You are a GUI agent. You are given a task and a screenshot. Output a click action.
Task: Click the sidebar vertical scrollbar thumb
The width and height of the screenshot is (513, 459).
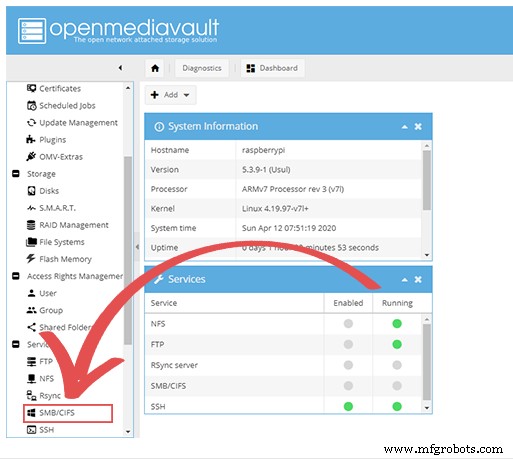point(128,250)
